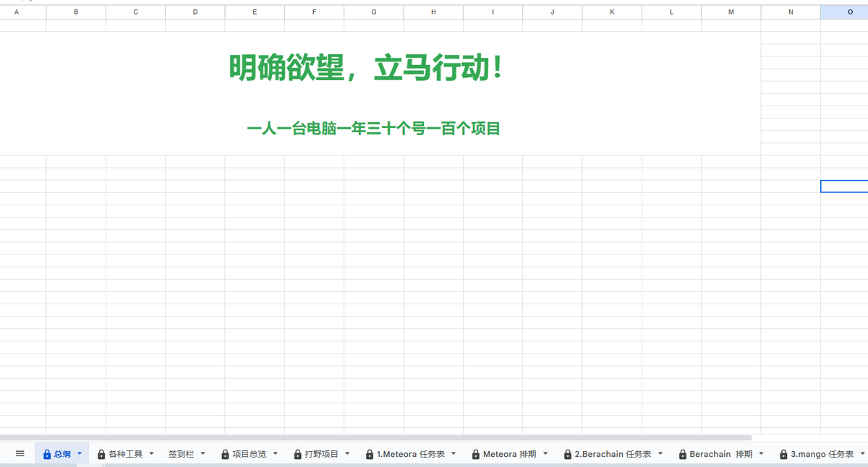Open the 项目总览 sheet tab
The image size is (868, 467).
pos(249,454)
